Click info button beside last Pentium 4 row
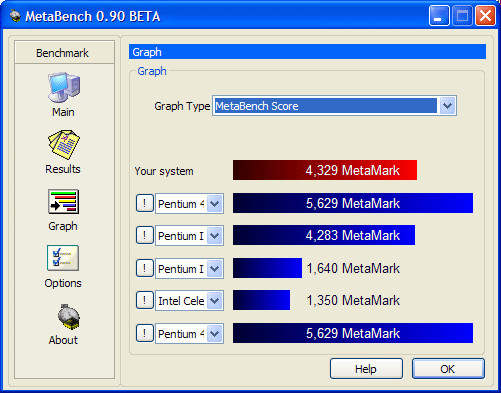501x393 pixels. pos(144,333)
